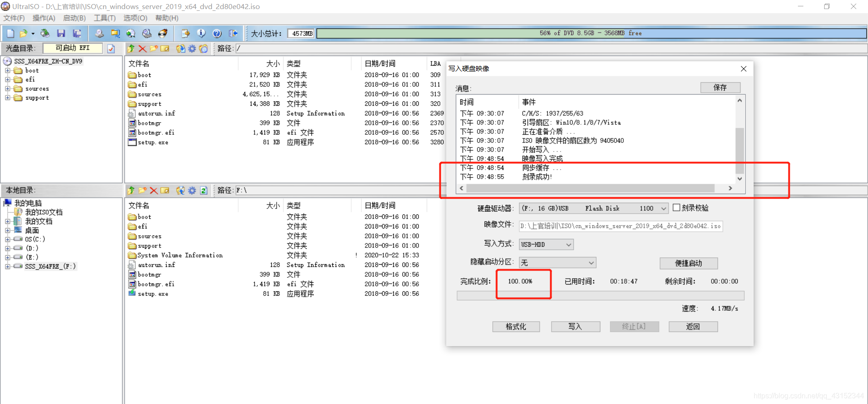Viewport: 868px width, 404px height.
Task: Click the 保存 button in the dialog
Action: tap(720, 87)
